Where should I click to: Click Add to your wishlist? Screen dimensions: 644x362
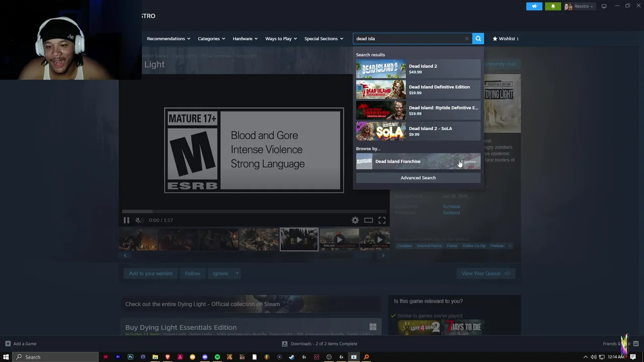pos(150,274)
